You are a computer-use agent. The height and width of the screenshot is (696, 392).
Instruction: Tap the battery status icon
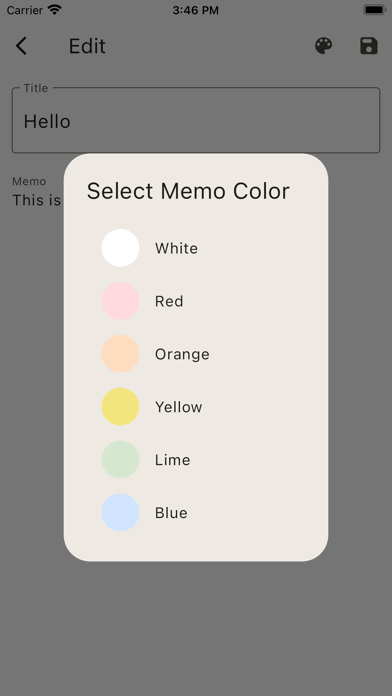click(375, 10)
